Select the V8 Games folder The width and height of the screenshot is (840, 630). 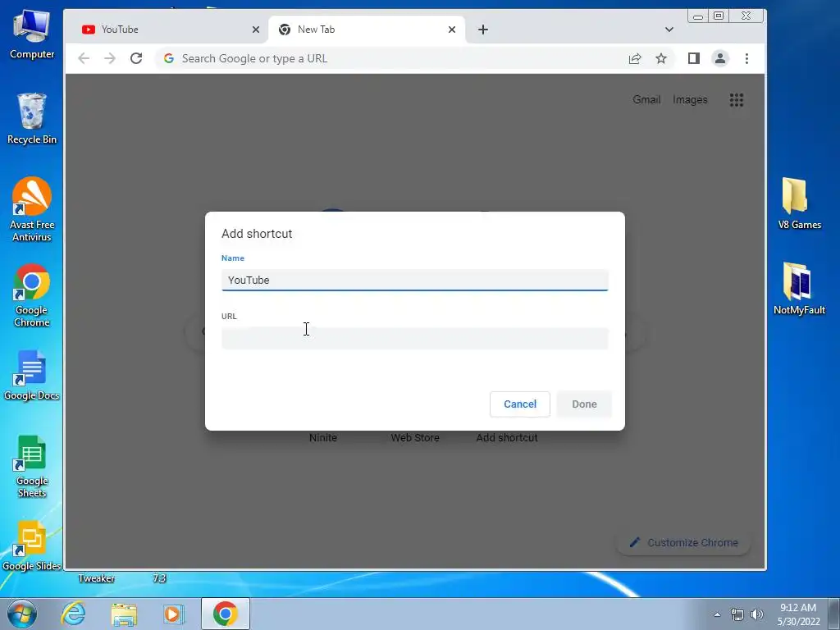coord(799,203)
